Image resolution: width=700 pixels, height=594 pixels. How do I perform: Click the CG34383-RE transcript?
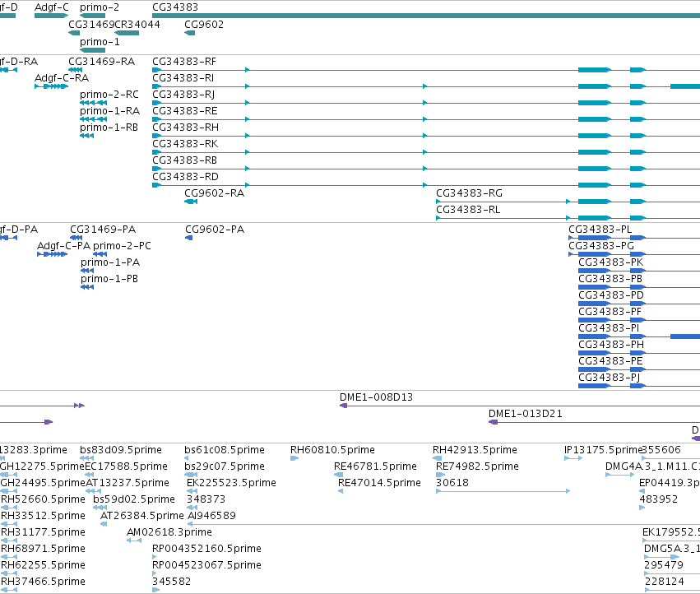coord(426,119)
